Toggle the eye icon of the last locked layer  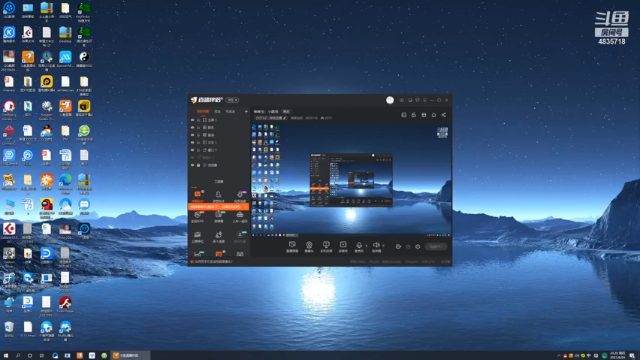193,165
